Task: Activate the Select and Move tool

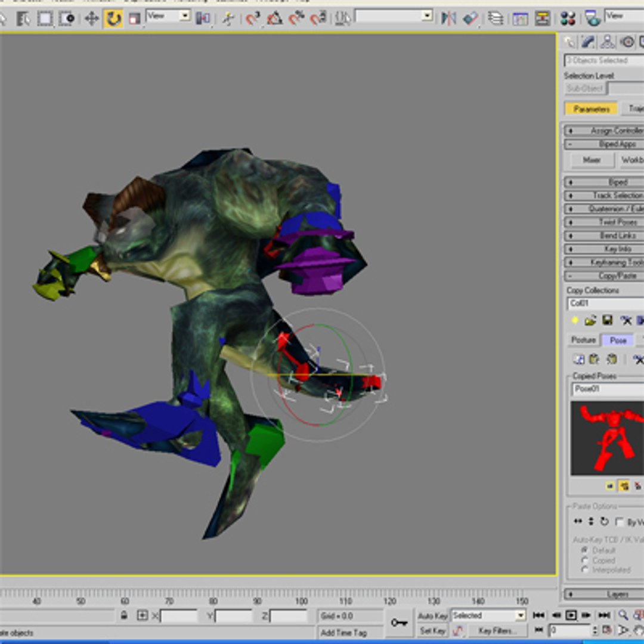Action: click(91, 18)
